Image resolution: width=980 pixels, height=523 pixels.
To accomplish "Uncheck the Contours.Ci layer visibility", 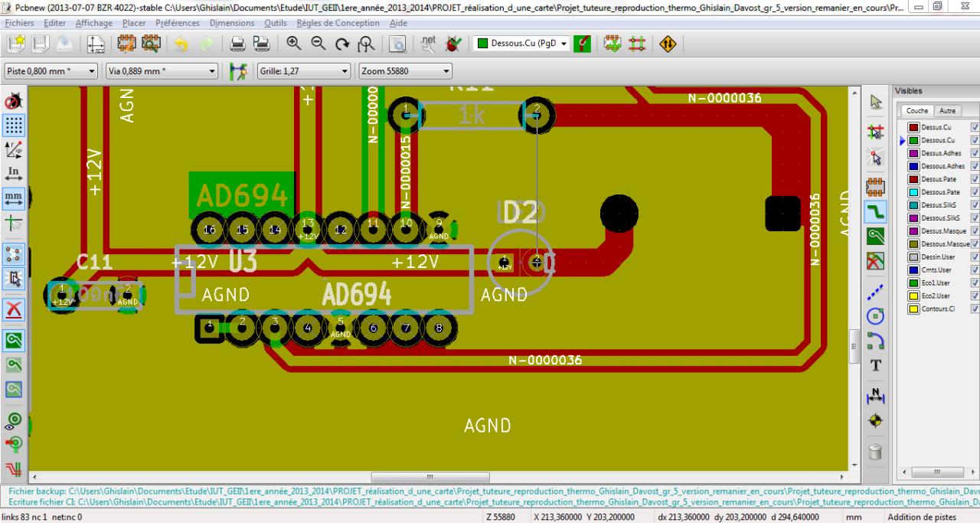I will (975, 309).
